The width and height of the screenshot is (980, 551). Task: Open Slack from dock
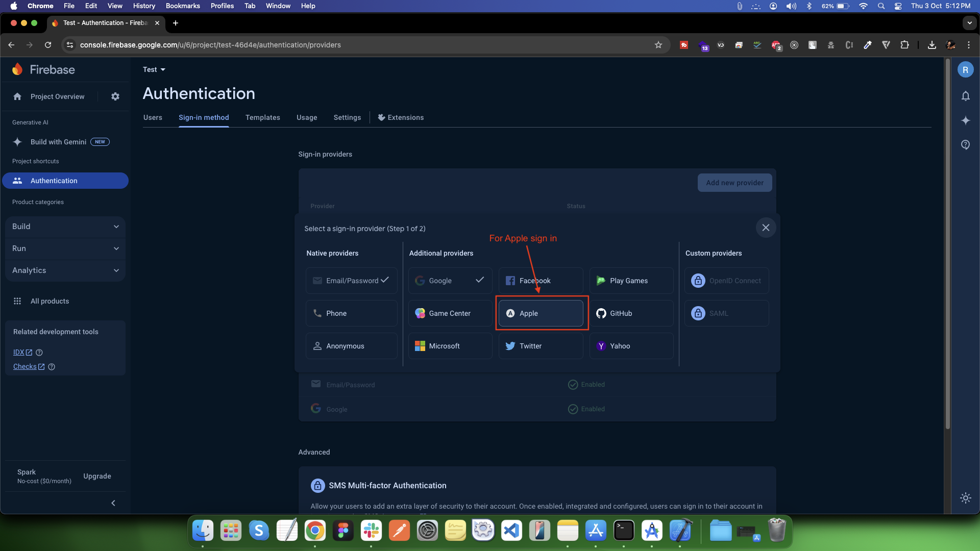coord(371,531)
